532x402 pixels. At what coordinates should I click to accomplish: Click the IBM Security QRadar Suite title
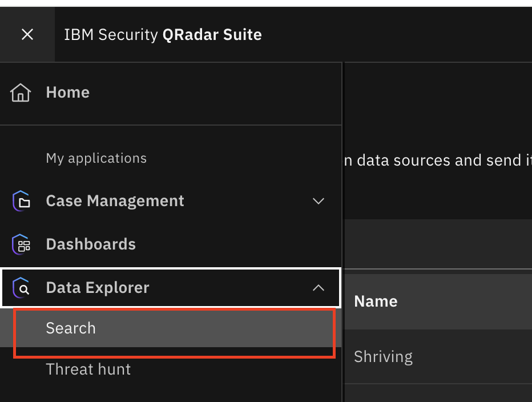[x=163, y=35]
